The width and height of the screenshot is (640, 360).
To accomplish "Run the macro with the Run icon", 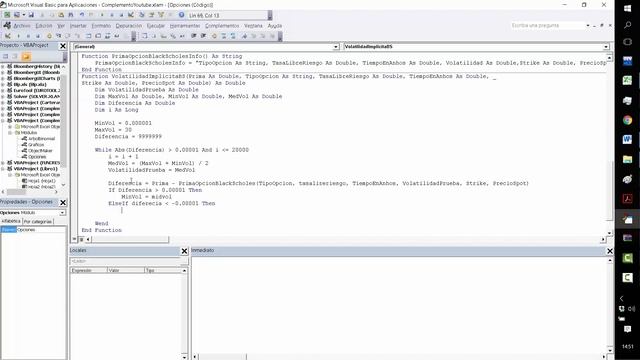I will pyautogui.click(x=102, y=15).
